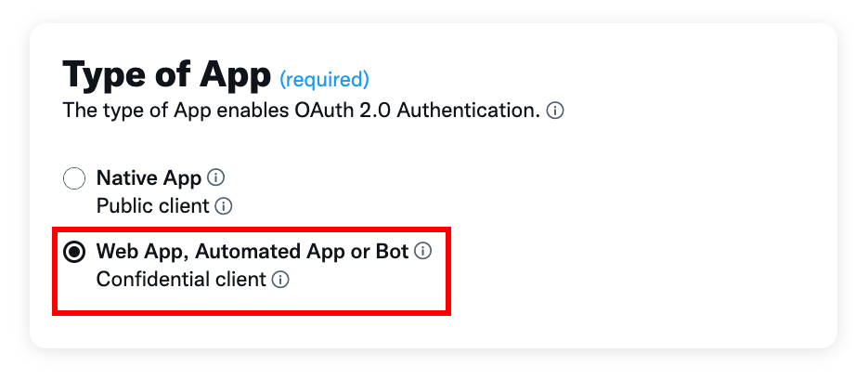868x380 pixels.
Task: Open info icon next to Confidential client
Action: (280, 280)
